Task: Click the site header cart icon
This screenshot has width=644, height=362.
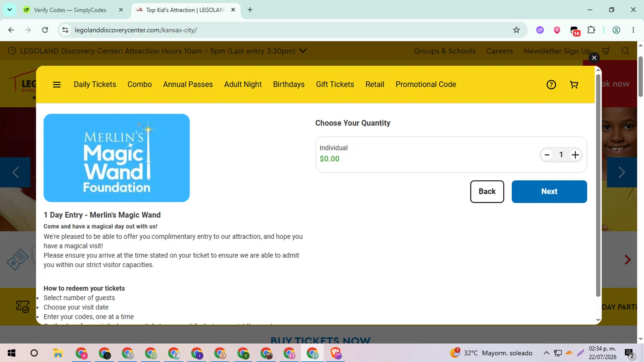Action: coord(606,51)
